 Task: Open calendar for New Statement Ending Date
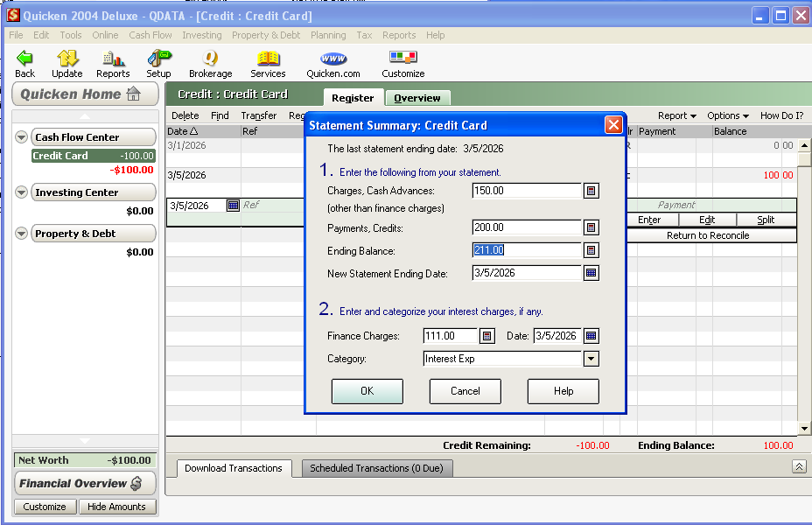[591, 273]
